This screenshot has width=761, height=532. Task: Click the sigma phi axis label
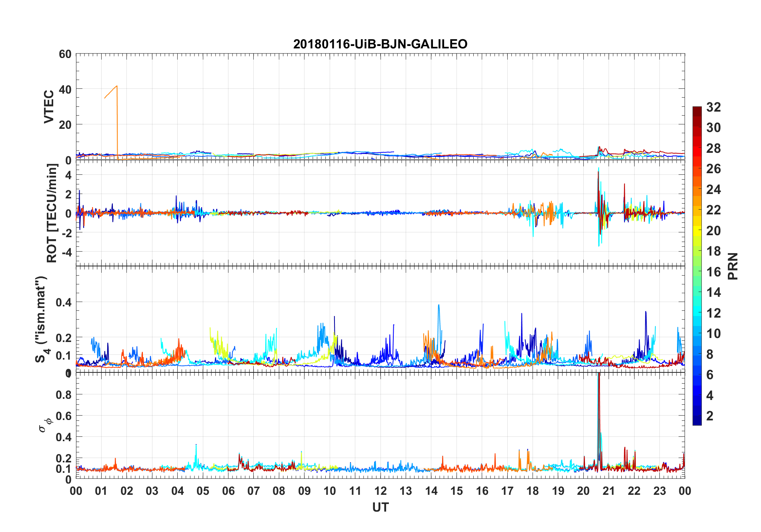[x=45, y=425]
